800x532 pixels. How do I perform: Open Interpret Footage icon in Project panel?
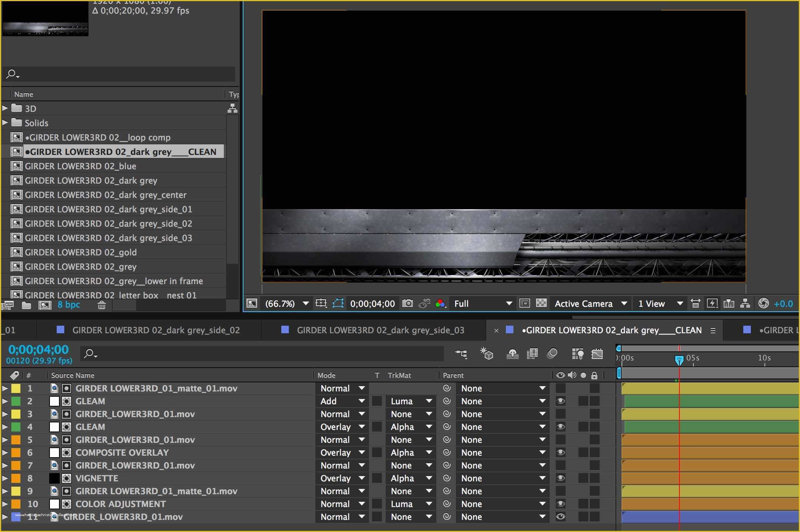click(8, 305)
